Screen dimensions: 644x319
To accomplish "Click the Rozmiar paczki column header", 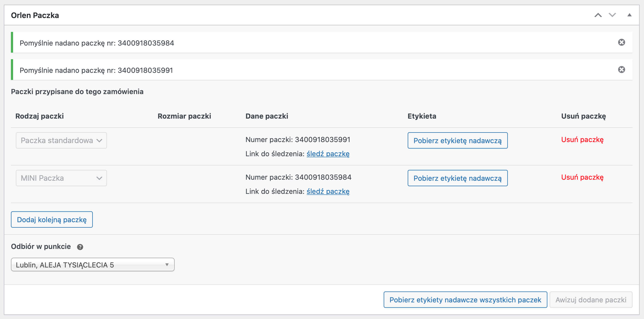I will click(x=184, y=116).
